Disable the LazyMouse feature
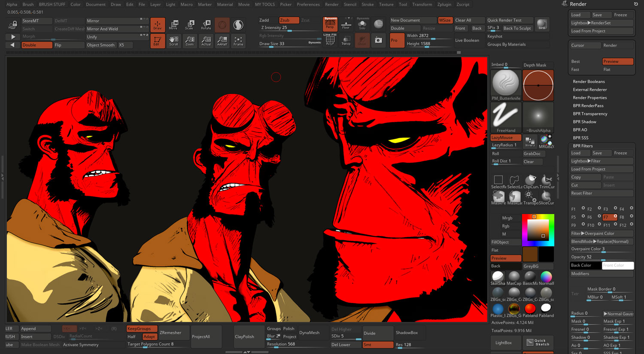 505,137
